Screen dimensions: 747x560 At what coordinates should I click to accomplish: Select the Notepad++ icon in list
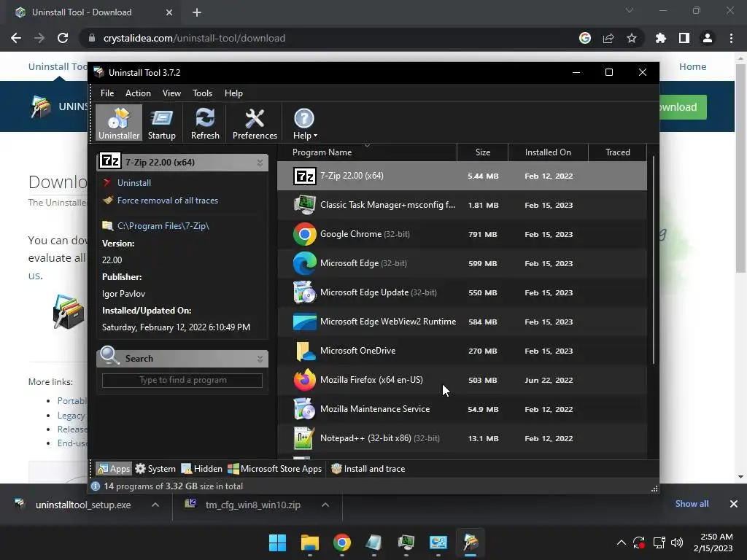(x=304, y=438)
